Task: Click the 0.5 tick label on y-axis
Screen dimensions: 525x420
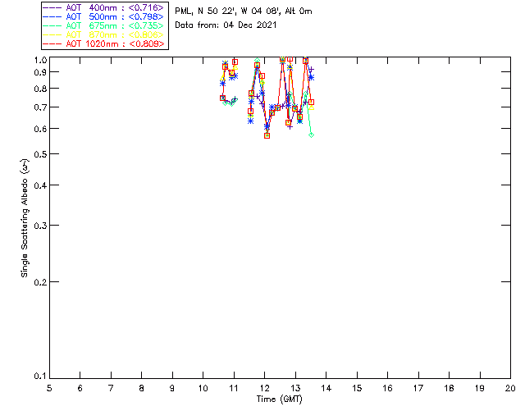Action: [x=39, y=154]
